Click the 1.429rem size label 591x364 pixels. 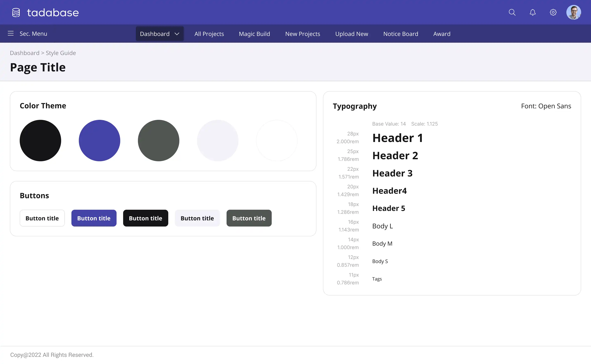pyautogui.click(x=348, y=194)
